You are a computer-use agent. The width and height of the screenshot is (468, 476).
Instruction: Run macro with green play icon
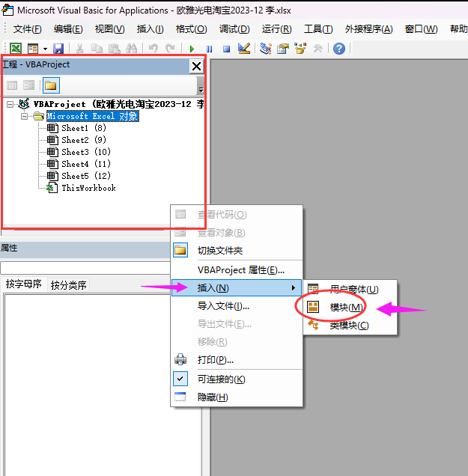[x=192, y=49]
